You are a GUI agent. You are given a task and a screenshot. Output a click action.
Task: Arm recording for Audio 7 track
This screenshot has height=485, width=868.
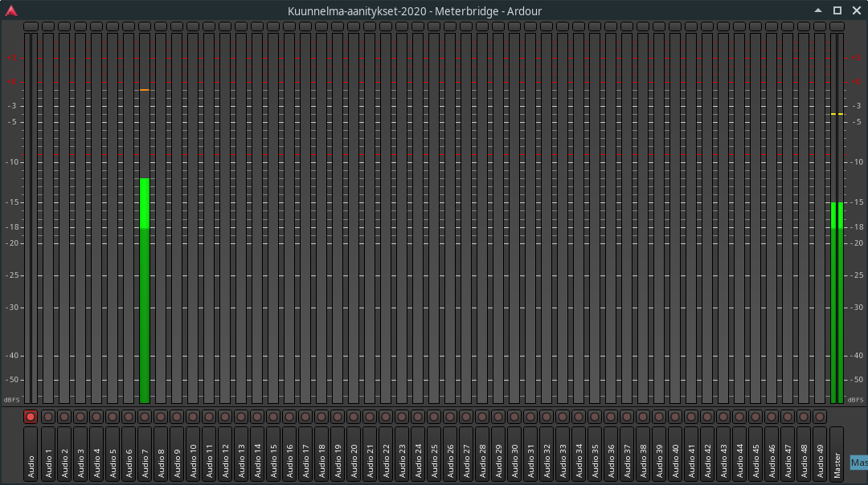[144, 417]
